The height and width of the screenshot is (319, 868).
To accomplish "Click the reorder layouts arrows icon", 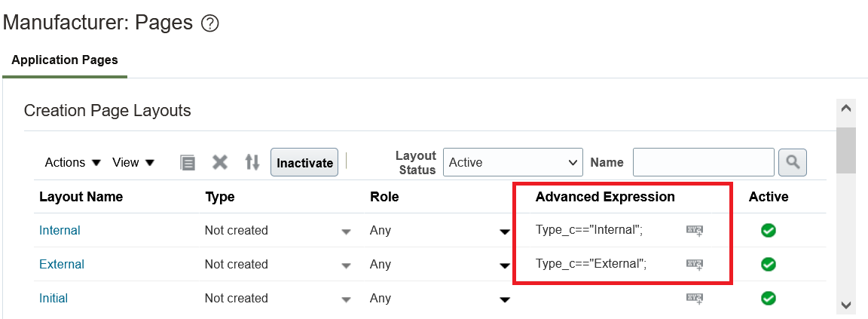I will (x=252, y=162).
